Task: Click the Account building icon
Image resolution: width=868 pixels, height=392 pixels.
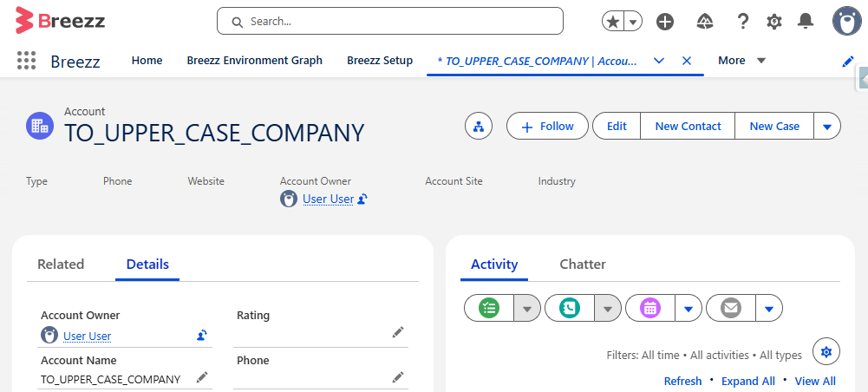Action: coord(40,125)
